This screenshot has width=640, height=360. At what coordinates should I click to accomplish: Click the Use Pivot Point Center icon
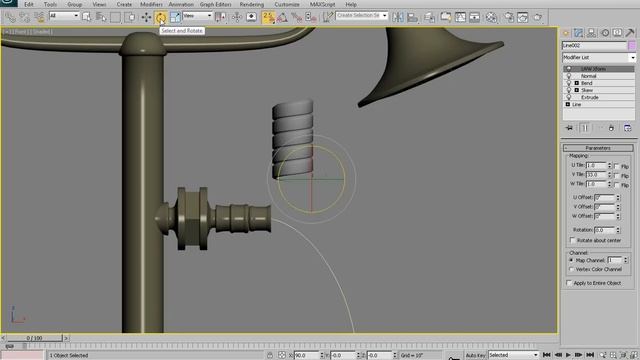(x=220, y=17)
